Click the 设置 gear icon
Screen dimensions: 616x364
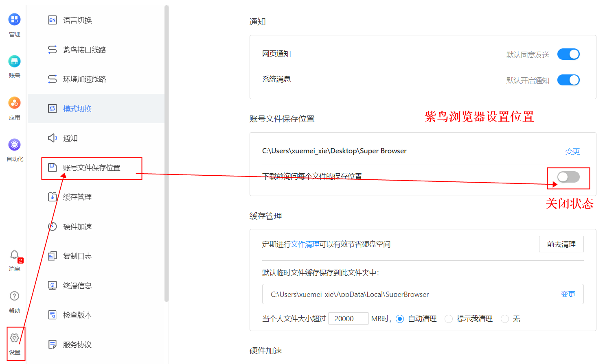(14, 338)
